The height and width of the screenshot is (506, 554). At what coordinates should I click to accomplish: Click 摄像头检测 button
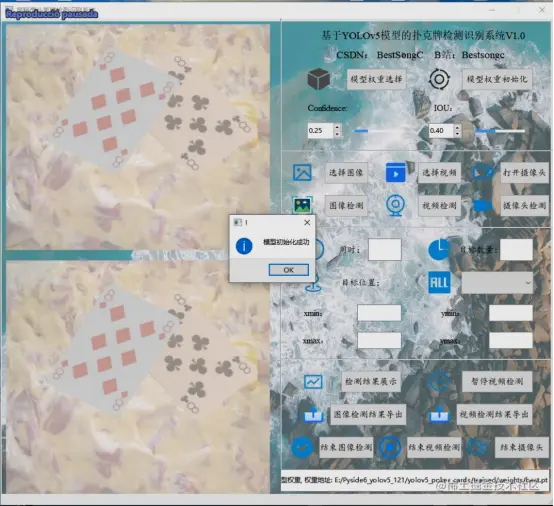coord(524,205)
